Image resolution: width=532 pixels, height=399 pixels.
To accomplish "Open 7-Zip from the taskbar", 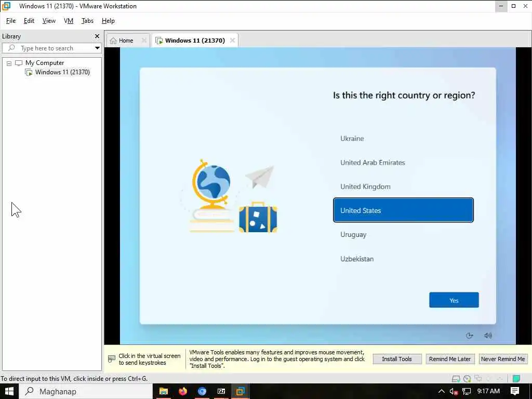I will point(221,391).
